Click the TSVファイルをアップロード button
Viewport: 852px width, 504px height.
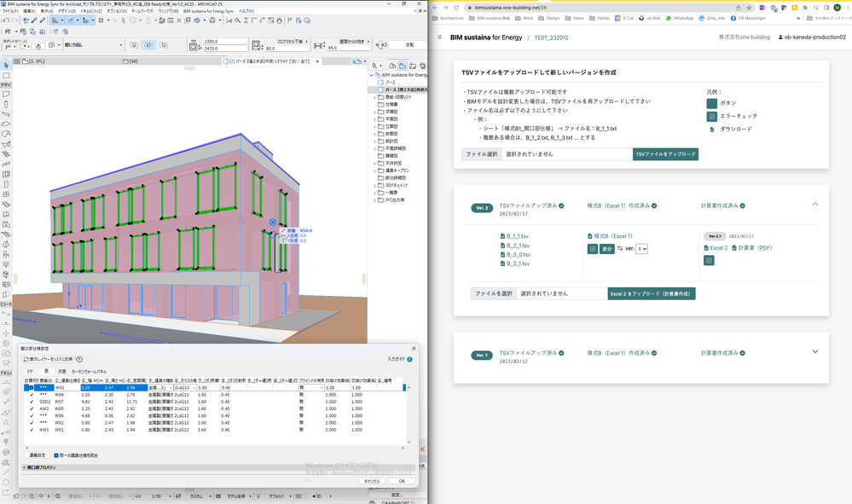tap(665, 154)
